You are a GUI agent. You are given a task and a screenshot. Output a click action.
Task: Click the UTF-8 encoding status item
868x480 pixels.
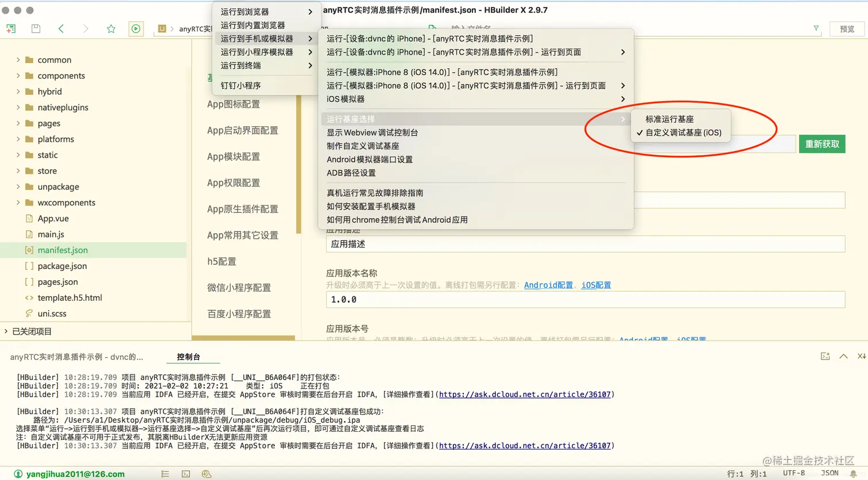tap(794, 473)
